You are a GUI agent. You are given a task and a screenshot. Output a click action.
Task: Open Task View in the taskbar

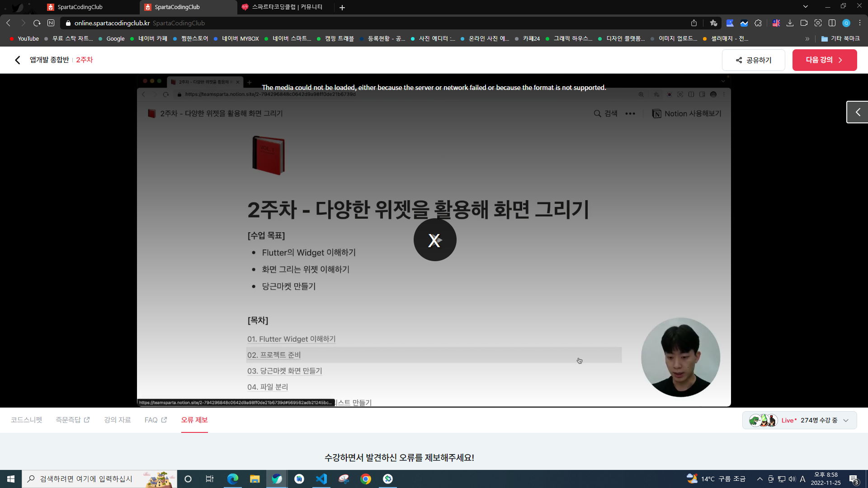[210, 479]
